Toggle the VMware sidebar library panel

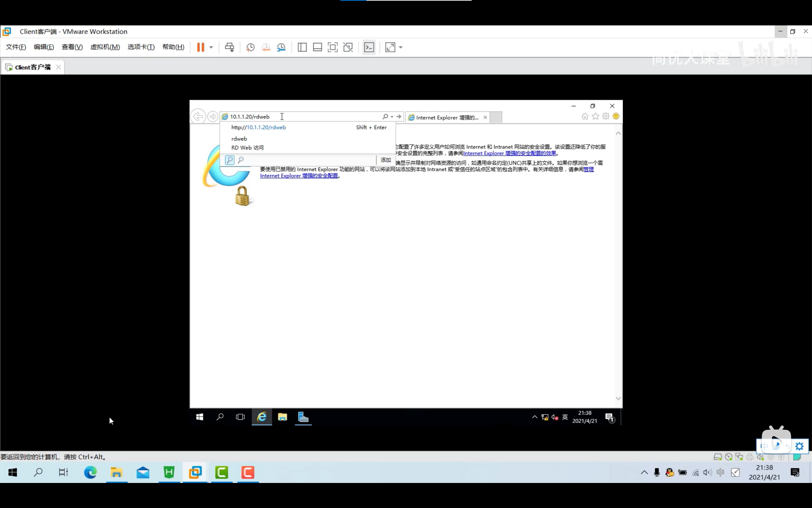click(302, 47)
